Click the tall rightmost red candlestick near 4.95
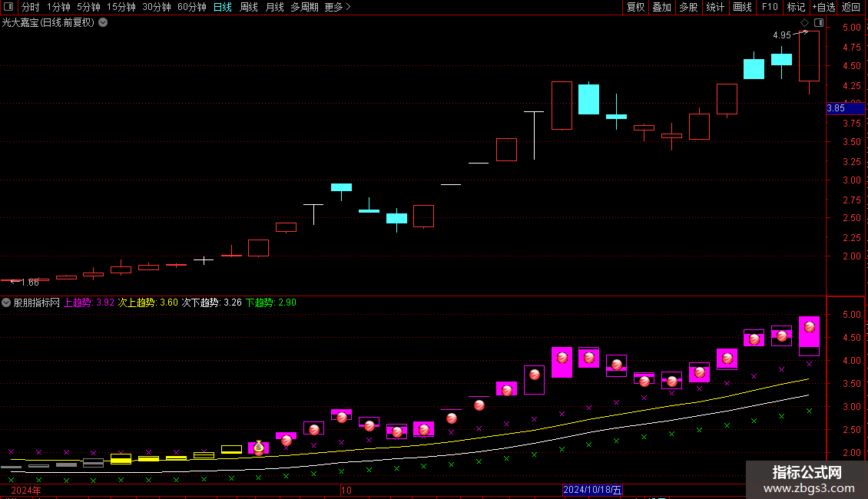868x499 pixels. (810, 57)
